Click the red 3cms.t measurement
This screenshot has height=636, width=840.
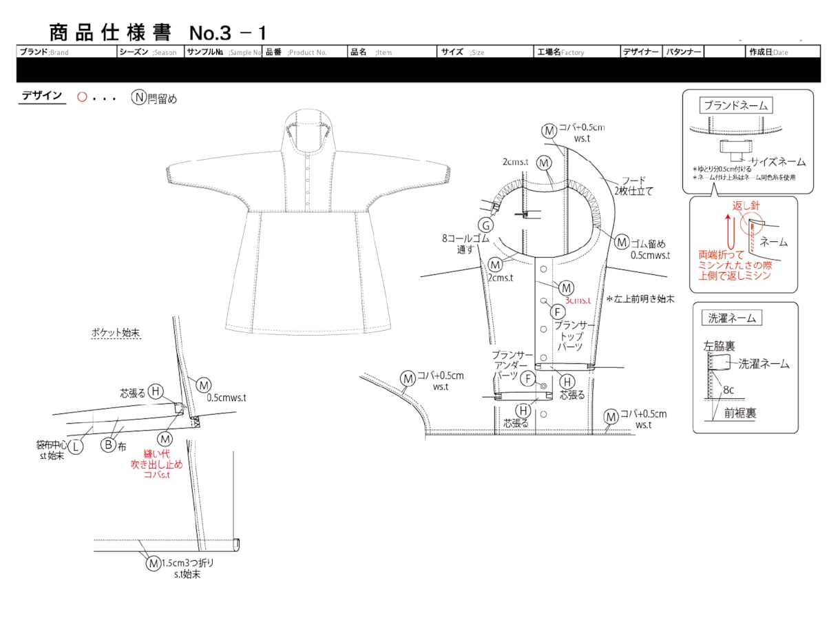[x=578, y=300]
